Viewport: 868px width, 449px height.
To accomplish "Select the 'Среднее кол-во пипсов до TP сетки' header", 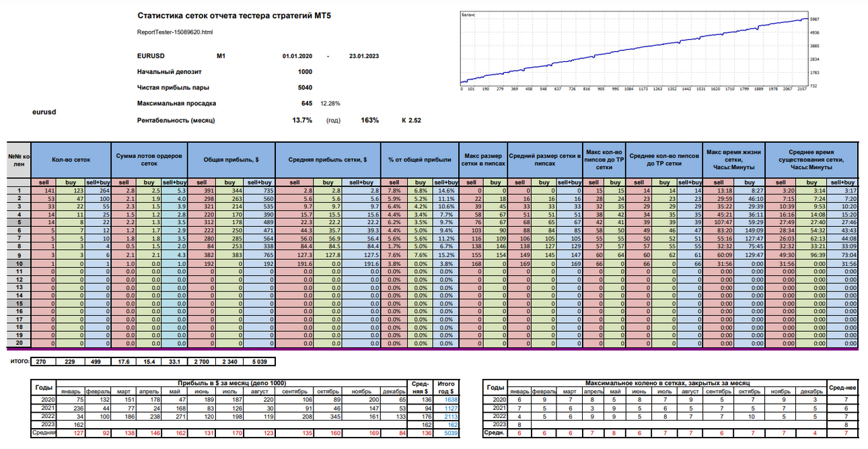I will [663, 160].
